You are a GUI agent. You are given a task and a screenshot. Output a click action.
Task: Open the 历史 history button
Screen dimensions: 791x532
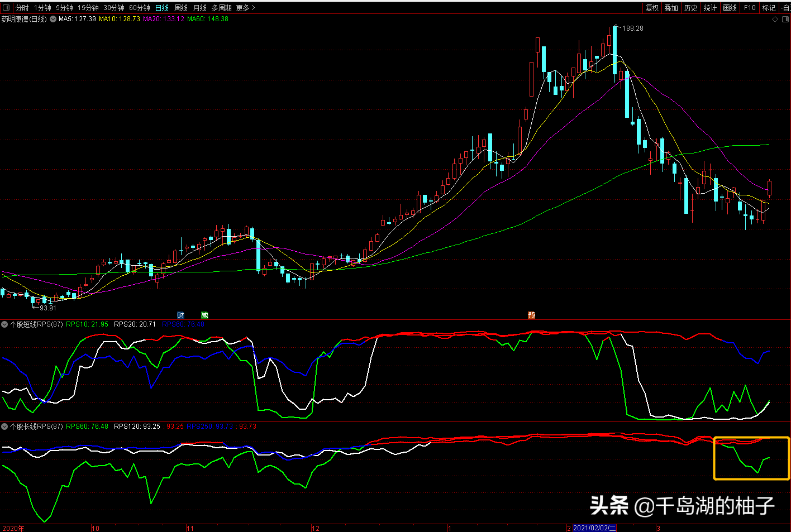pyautogui.click(x=690, y=8)
